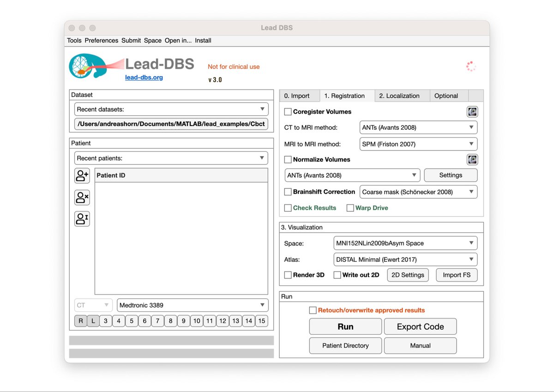Toggle electrode side button 5
554x392 pixels.
[132, 321]
